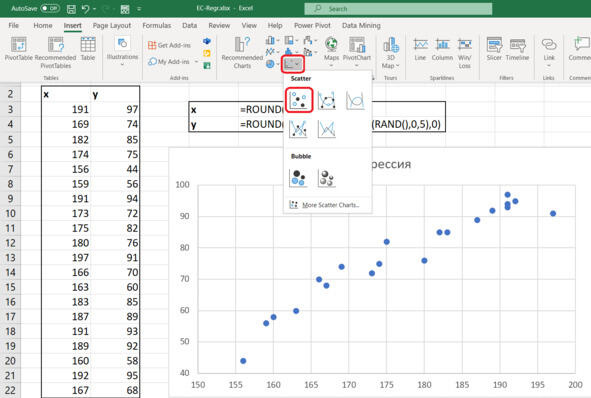The width and height of the screenshot is (591, 398).
Task: Insert a Slicer filter
Action: coord(494,49)
